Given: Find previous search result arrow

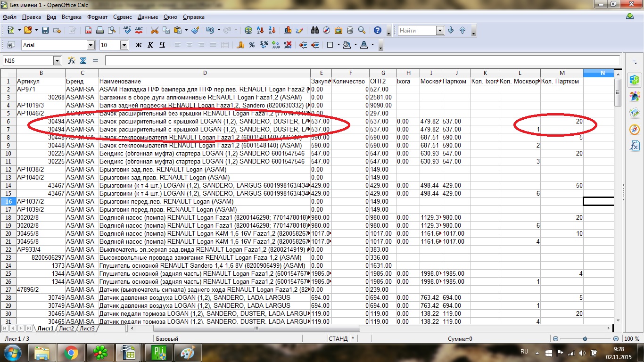Looking at the screenshot, I should [462, 30].
